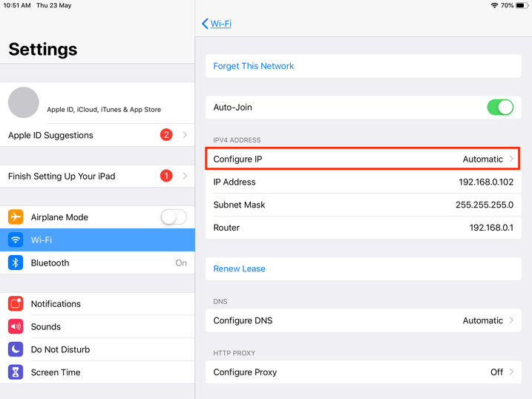
Task: Tap the Screen Time hourglass icon
Action: coord(16,372)
